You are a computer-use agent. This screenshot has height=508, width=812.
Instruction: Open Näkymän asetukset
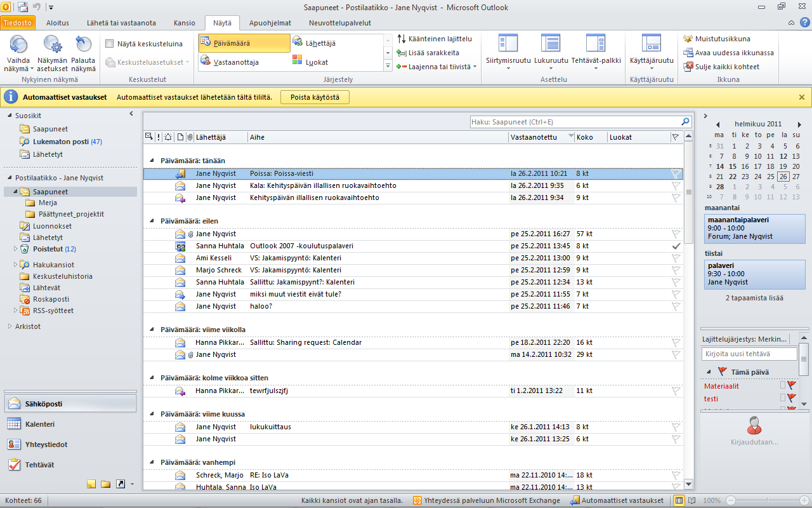point(52,53)
